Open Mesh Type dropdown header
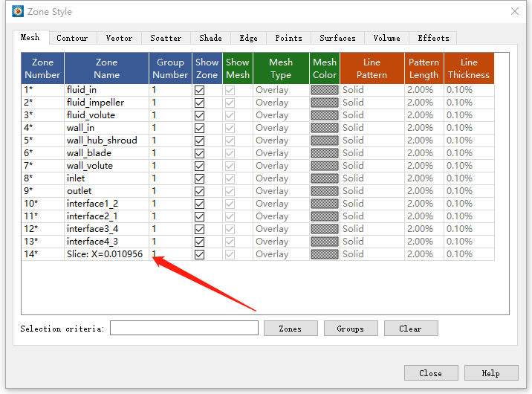 pos(281,68)
